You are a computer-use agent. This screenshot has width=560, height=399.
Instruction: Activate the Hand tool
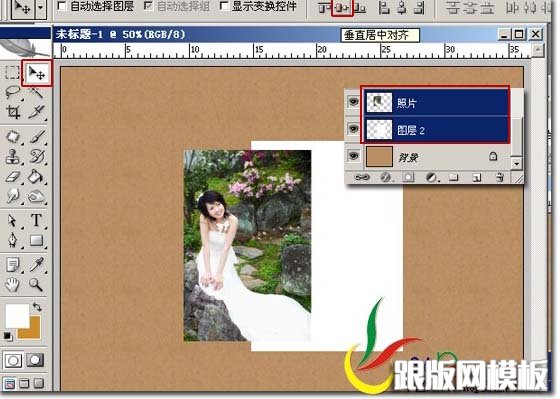pos(12,285)
